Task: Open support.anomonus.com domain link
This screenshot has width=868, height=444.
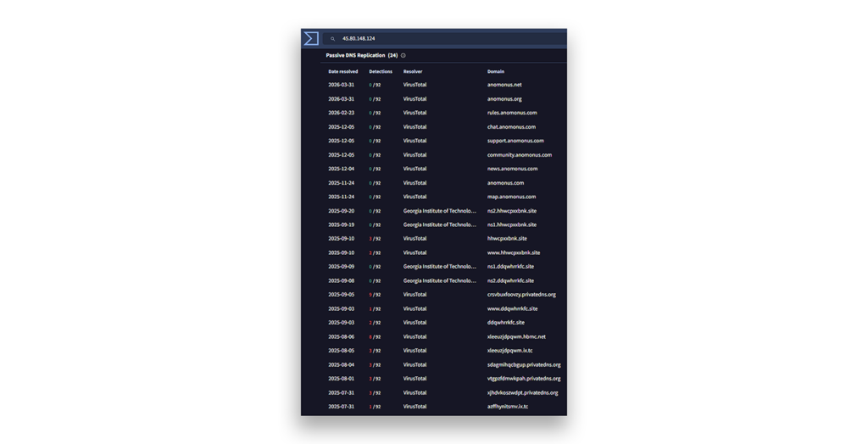Action: click(515, 141)
